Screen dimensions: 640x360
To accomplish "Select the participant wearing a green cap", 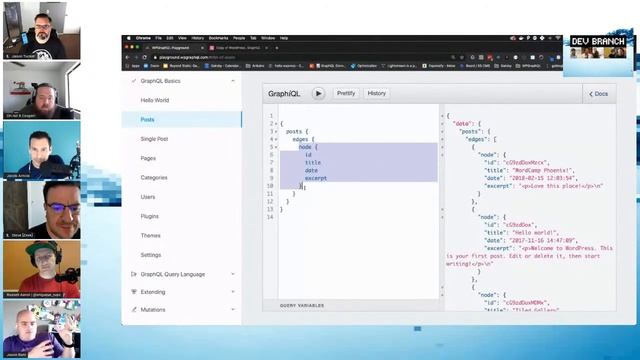I will coord(42,269).
